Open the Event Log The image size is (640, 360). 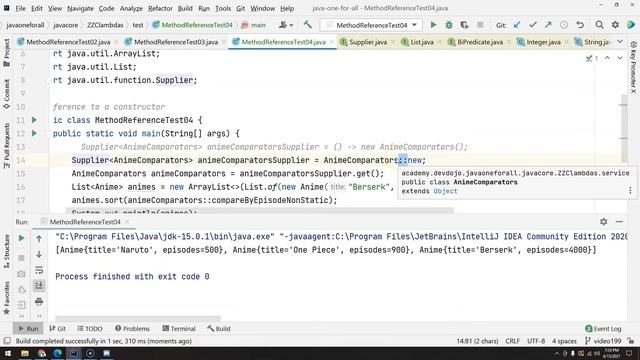[603, 329]
